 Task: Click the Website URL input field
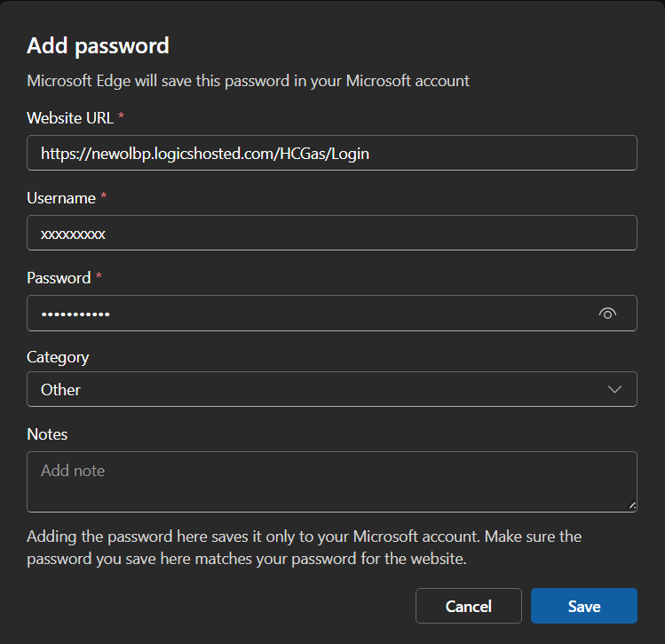tap(331, 153)
